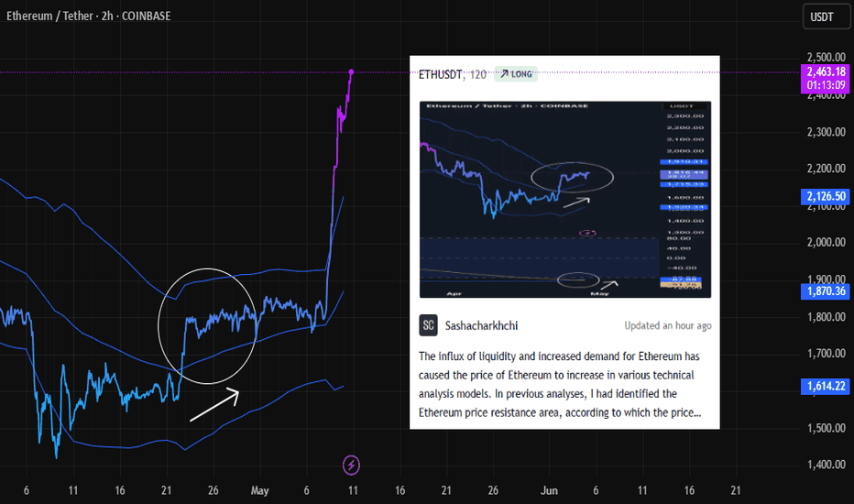This screenshot has height=504, width=854.
Task: Click the 'May' label on time axis
Action: click(260, 490)
